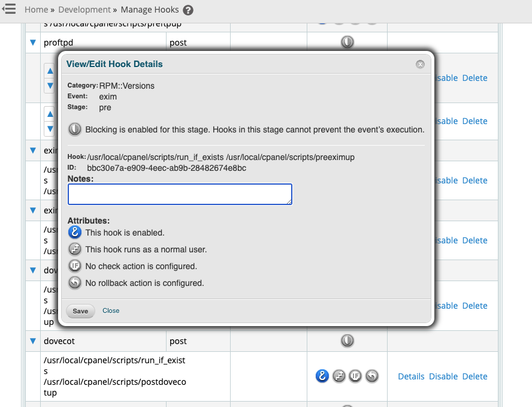Open Details for the postdovecotup hook
The width and height of the screenshot is (532, 407).
click(411, 376)
